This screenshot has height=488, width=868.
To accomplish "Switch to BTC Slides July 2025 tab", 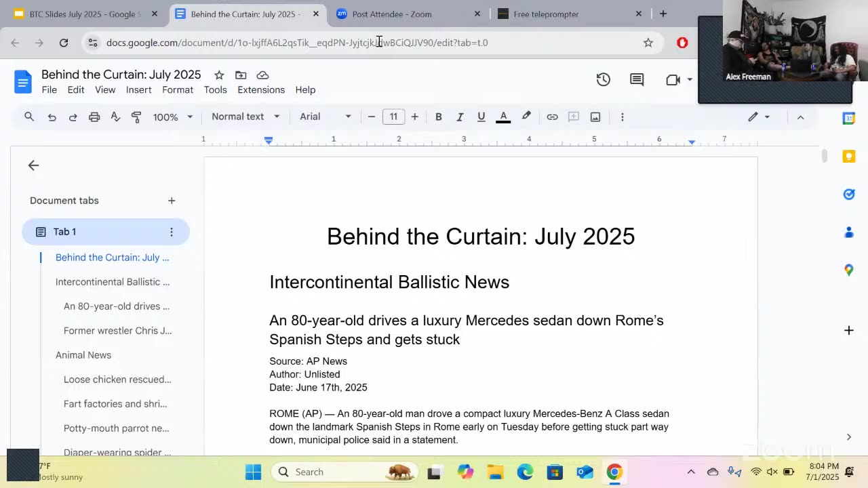I will 85,14.
